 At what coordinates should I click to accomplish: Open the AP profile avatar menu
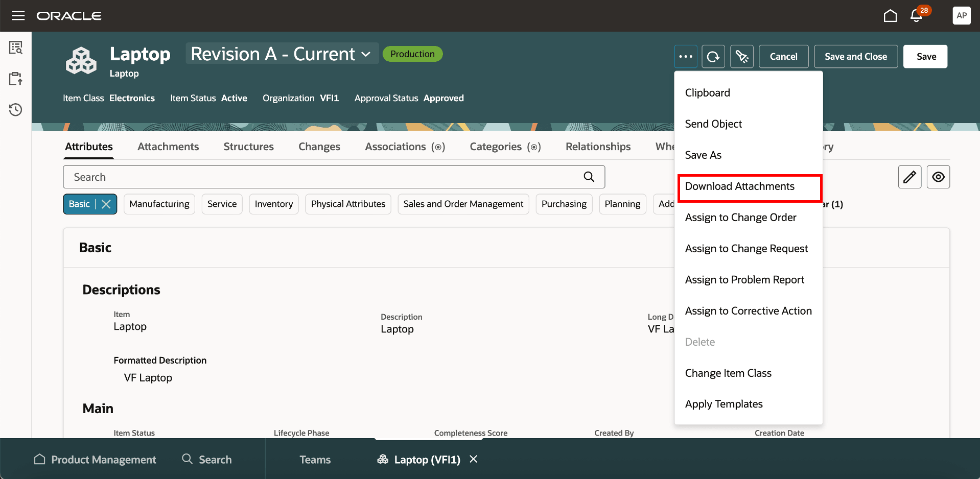961,15
